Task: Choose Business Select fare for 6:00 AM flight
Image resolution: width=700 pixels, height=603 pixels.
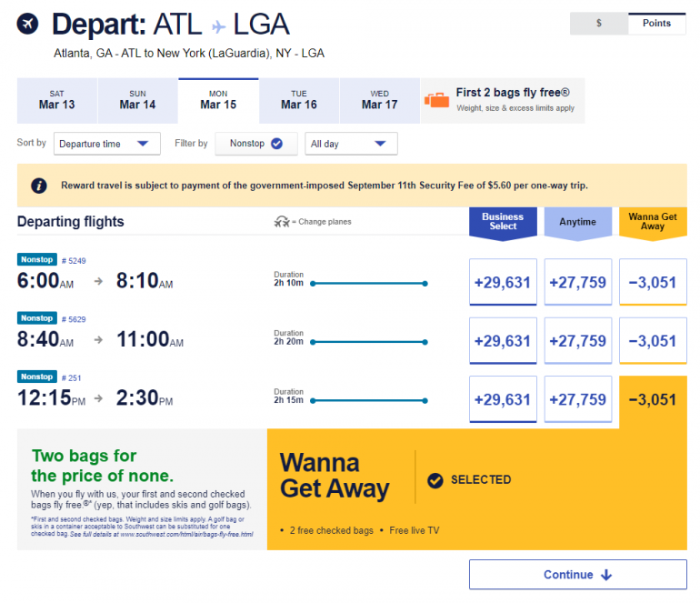Action: pyautogui.click(x=502, y=283)
